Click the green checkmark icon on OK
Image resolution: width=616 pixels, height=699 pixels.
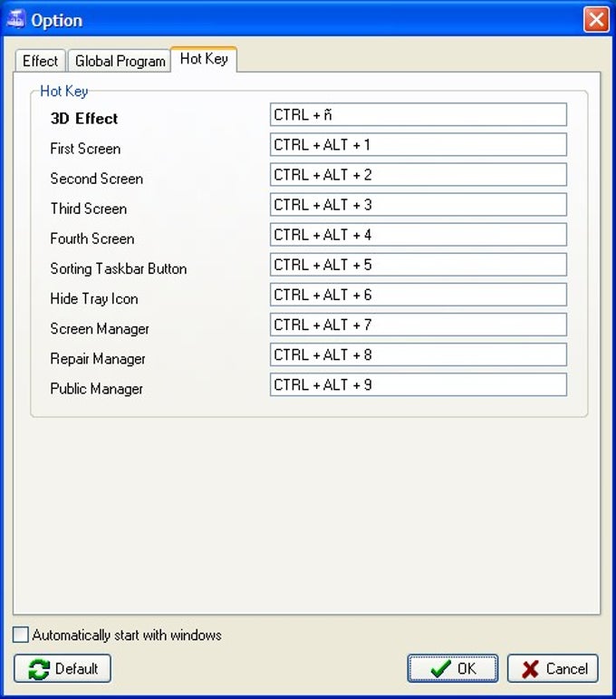tap(440, 668)
